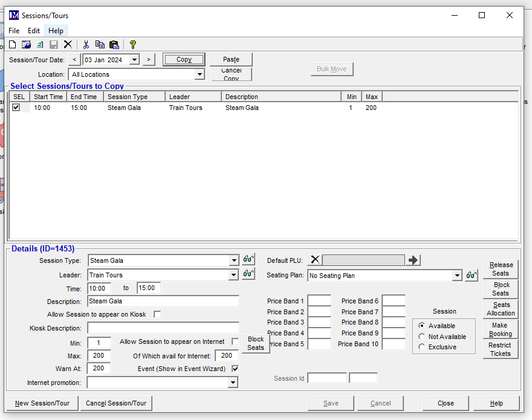Viewport: 532px width, 420px height.
Task: Click the new document toolbar icon
Action: click(x=12, y=45)
